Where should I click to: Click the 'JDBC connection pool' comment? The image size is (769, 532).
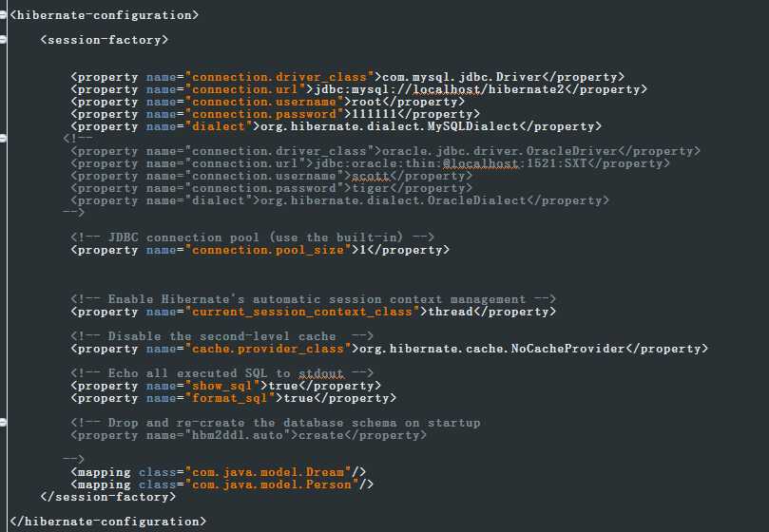[x=253, y=237]
